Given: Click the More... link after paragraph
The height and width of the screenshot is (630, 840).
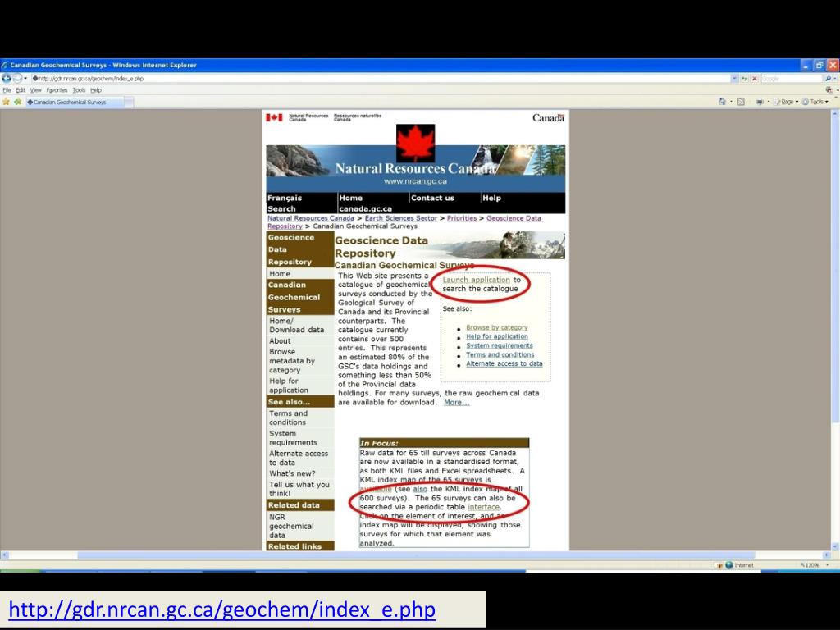Looking at the screenshot, I should coord(456,402).
